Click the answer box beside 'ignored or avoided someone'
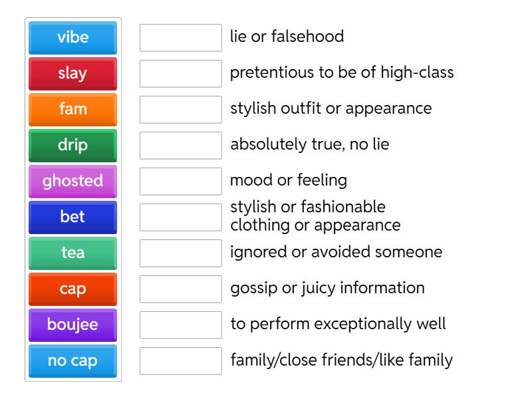This screenshot has width=532, height=399. click(x=180, y=252)
